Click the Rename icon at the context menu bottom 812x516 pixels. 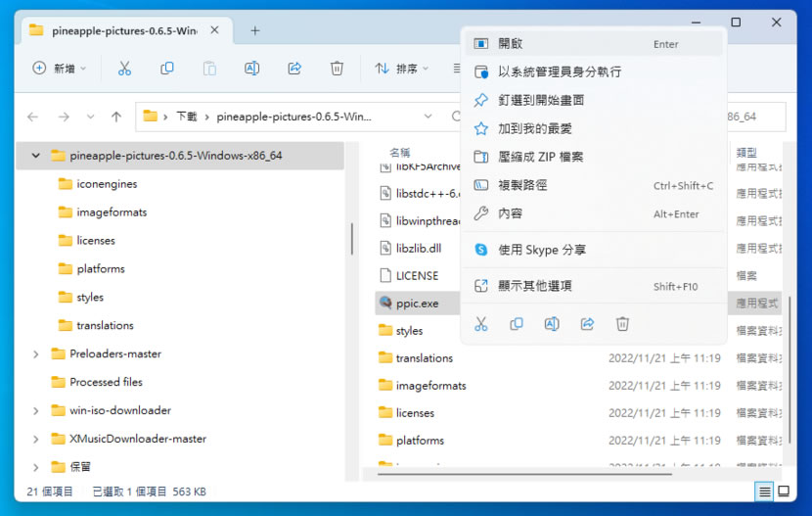coord(552,324)
